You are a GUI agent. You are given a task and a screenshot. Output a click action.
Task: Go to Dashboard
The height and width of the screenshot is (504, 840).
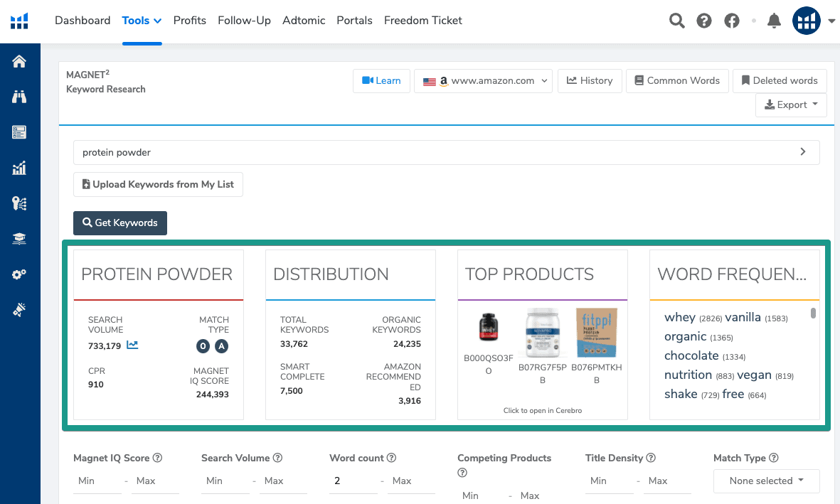(x=83, y=21)
